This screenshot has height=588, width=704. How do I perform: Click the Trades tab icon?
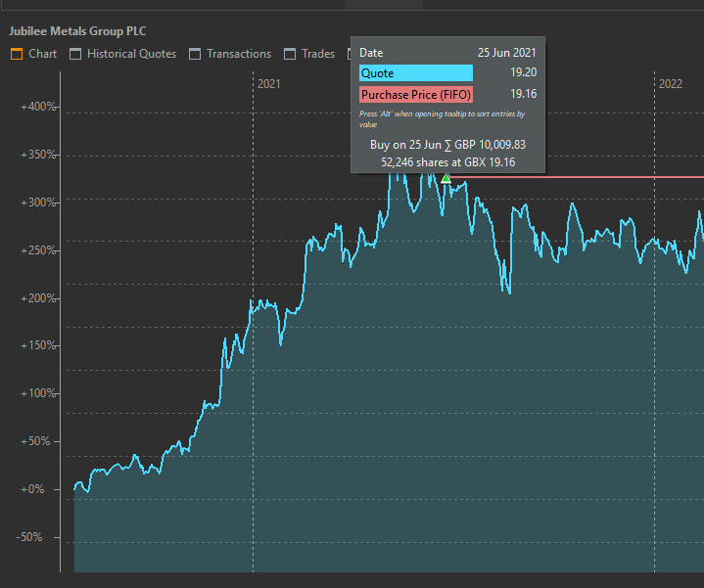[290, 54]
